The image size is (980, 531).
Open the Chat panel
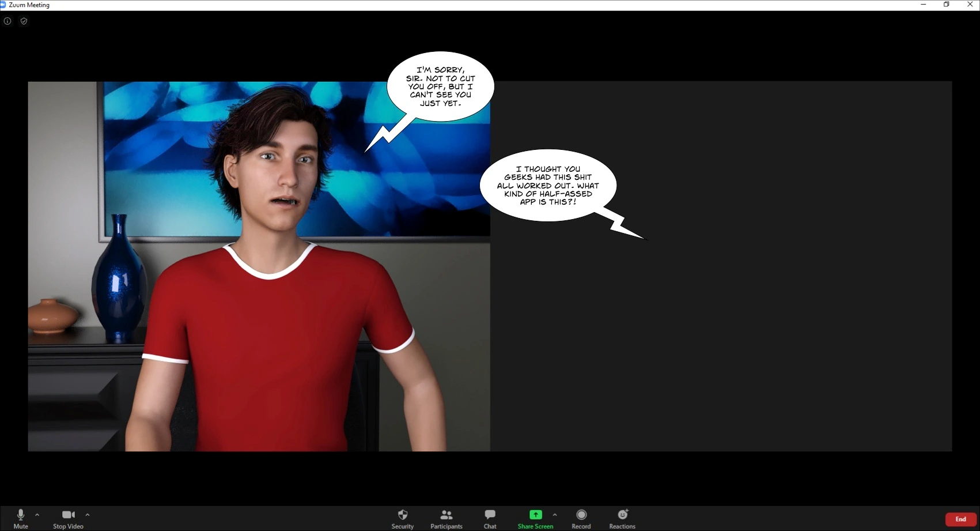click(490, 518)
